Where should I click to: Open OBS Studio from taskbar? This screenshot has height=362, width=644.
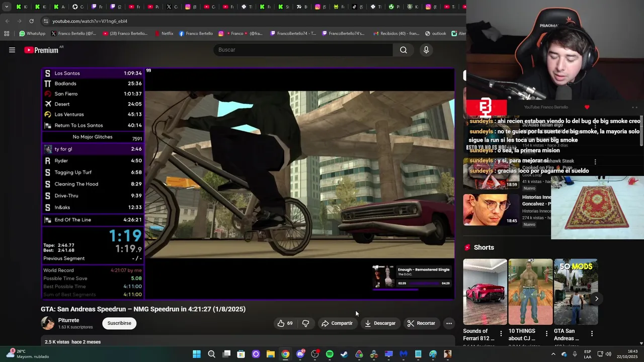pos(315,354)
